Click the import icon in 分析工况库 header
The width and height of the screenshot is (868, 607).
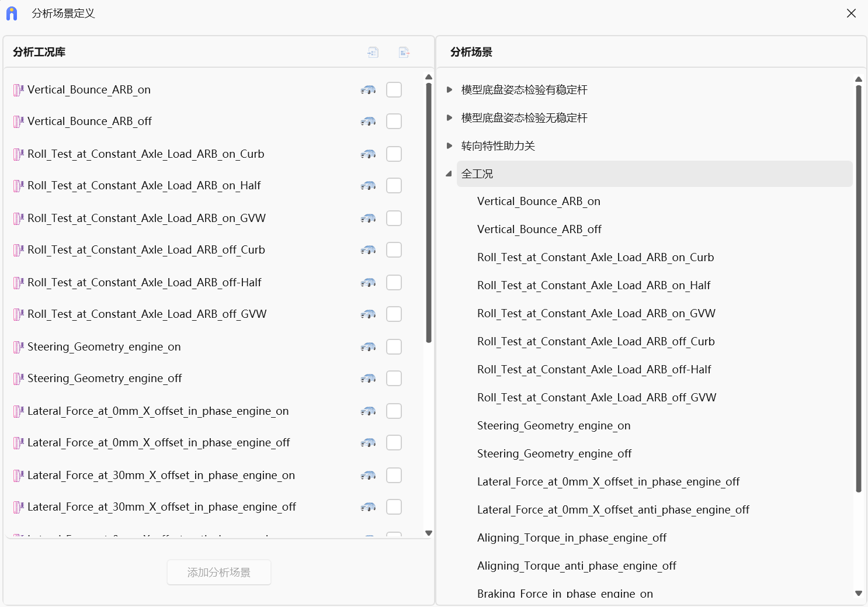point(373,53)
